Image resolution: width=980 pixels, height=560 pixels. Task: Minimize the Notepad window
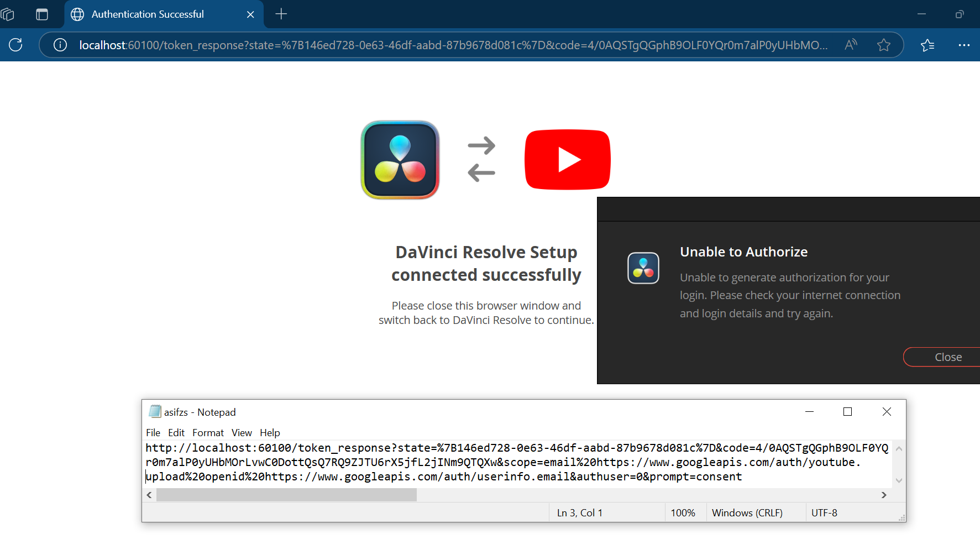tap(809, 411)
